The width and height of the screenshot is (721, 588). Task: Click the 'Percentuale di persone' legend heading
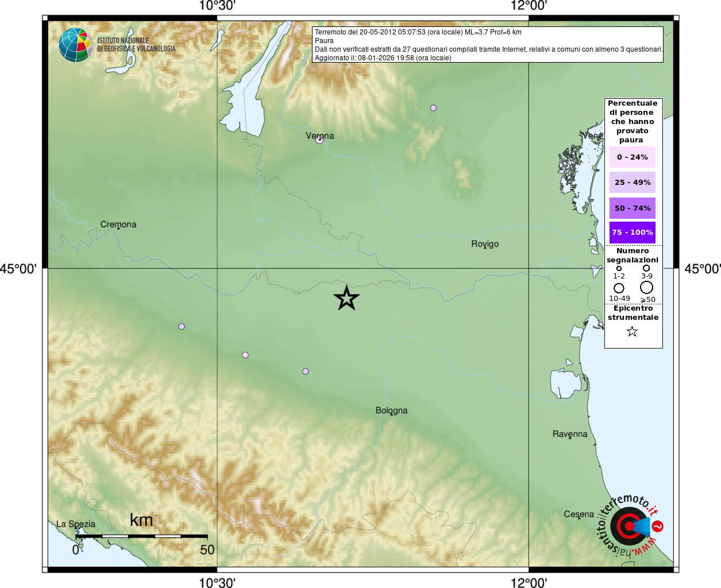click(633, 121)
